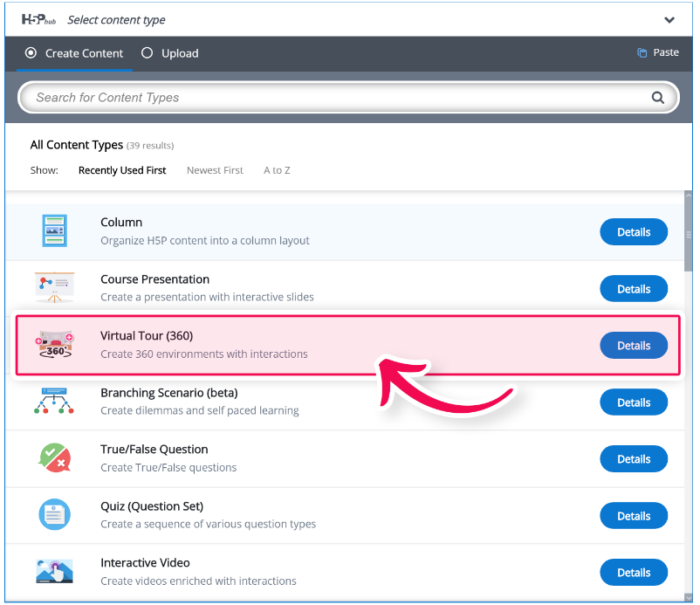Click the Paste button label
The width and height of the screenshot is (700, 605).
pyautogui.click(x=666, y=52)
